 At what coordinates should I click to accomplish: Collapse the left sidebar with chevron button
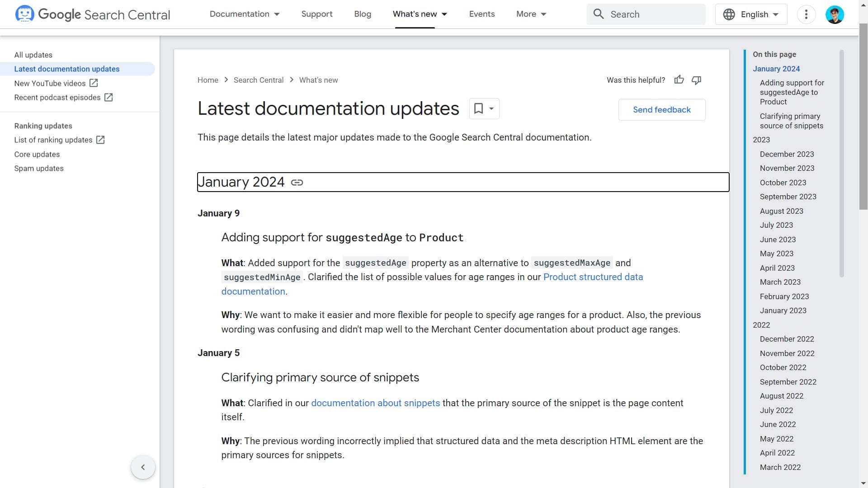(x=143, y=467)
